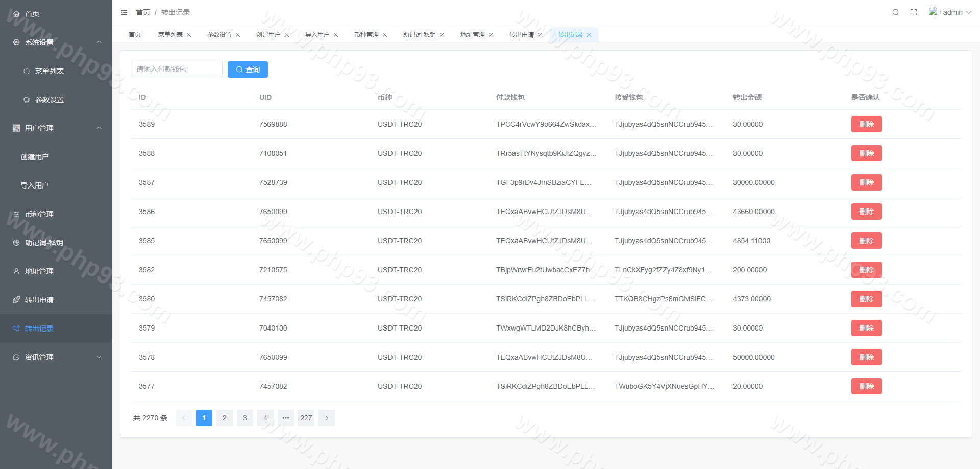Close the 币种管理 tab
The width and height of the screenshot is (980, 469).
[385, 35]
